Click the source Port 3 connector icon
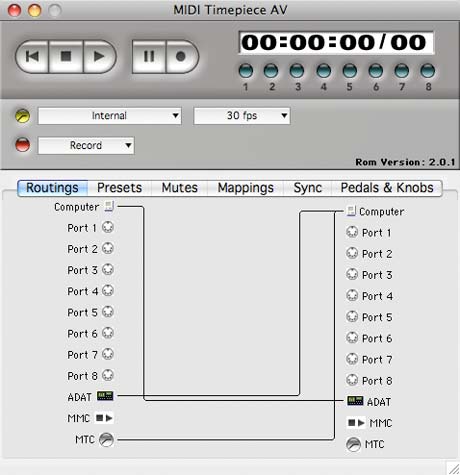Screen dimensions: 460x475 [x=108, y=269]
